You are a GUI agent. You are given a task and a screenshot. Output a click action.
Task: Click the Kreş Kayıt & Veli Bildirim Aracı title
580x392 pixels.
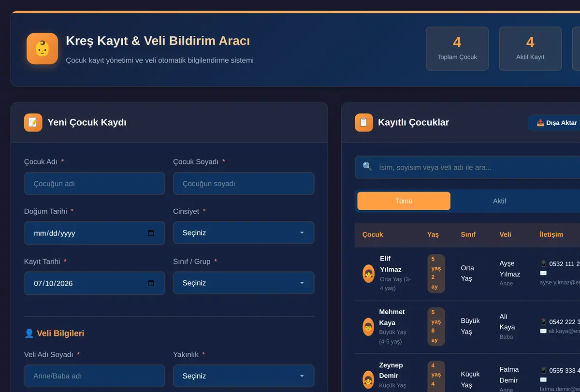(x=158, y=41)
